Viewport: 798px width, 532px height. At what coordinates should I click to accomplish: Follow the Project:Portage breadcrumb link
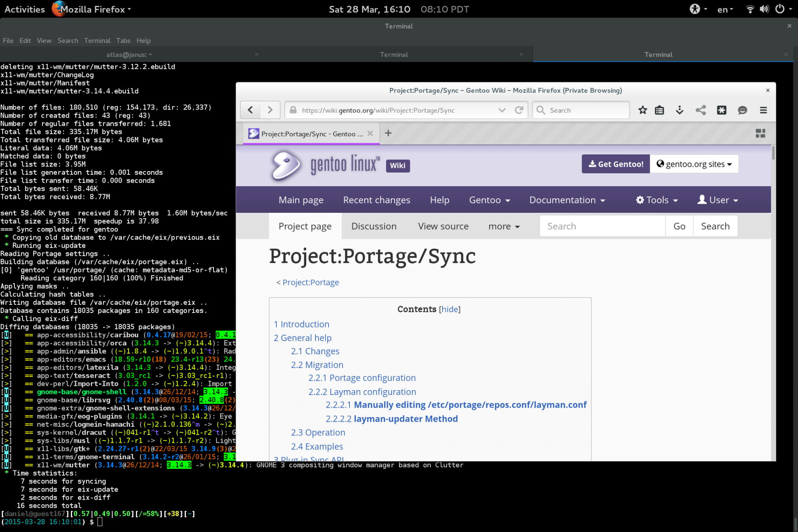[311, 282]
